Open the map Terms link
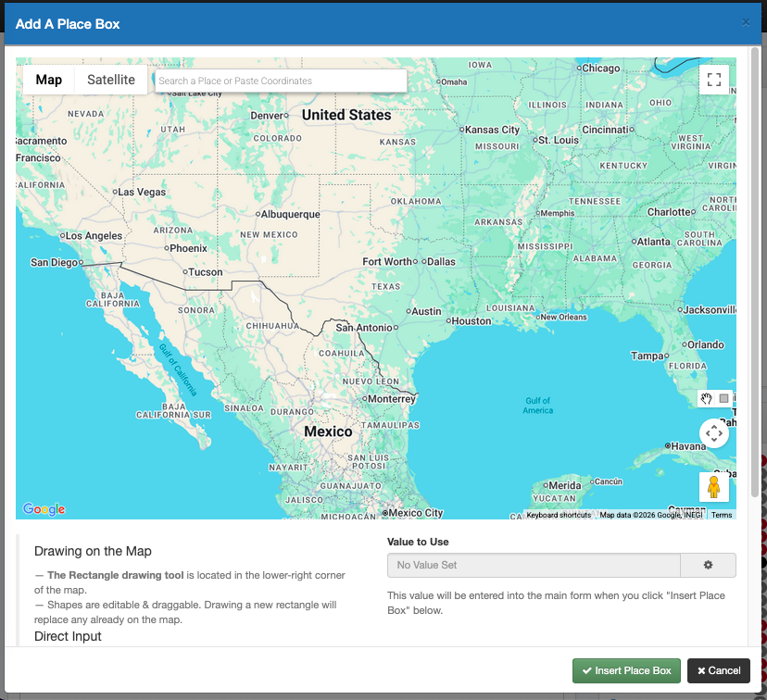 pyautogui.click(x=722, y=515)
